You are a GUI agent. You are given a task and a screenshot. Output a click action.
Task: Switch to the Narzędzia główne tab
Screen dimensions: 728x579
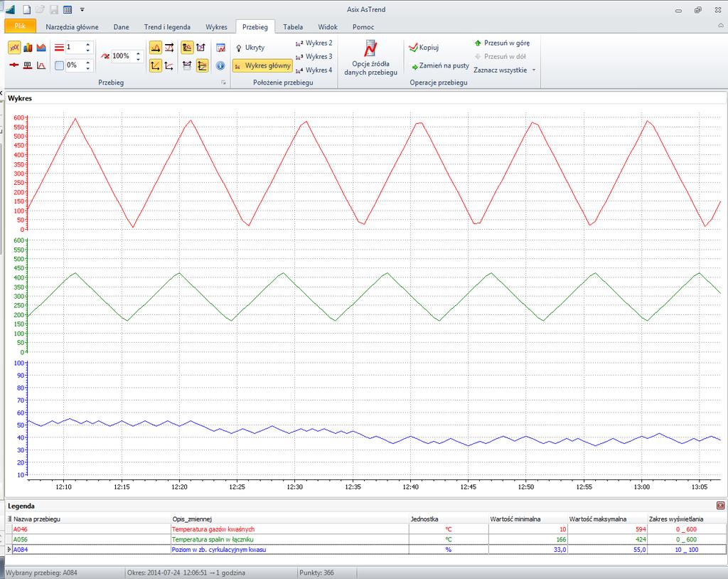pyautogui.click(x=72, y=27)
